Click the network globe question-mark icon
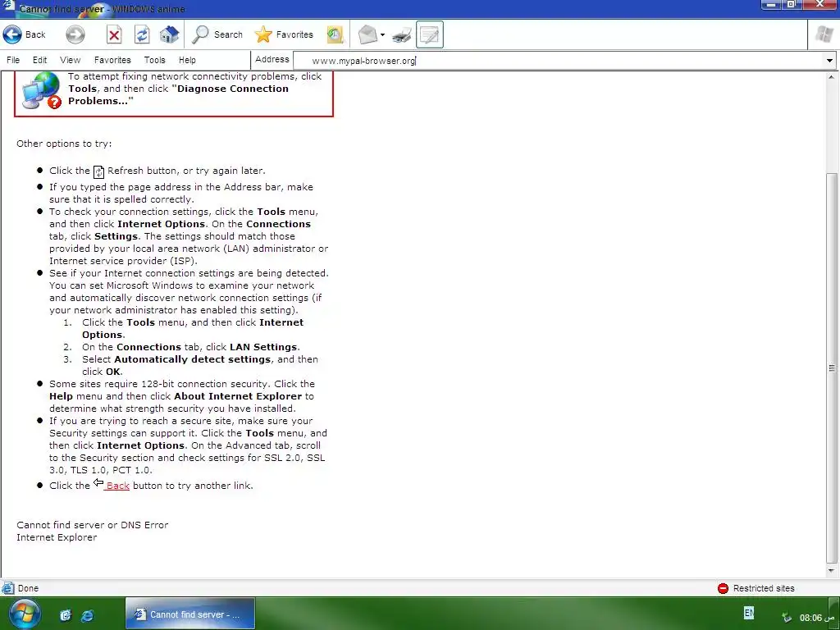Screen dimensions: 840x630 (41, 91)
